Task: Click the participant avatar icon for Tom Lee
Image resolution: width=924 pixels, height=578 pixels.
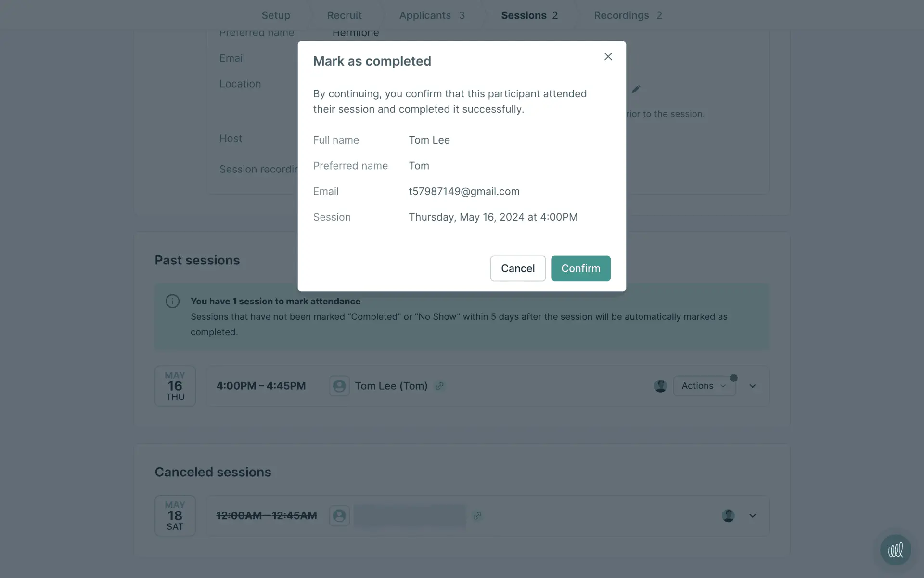Action: [339, 386]
